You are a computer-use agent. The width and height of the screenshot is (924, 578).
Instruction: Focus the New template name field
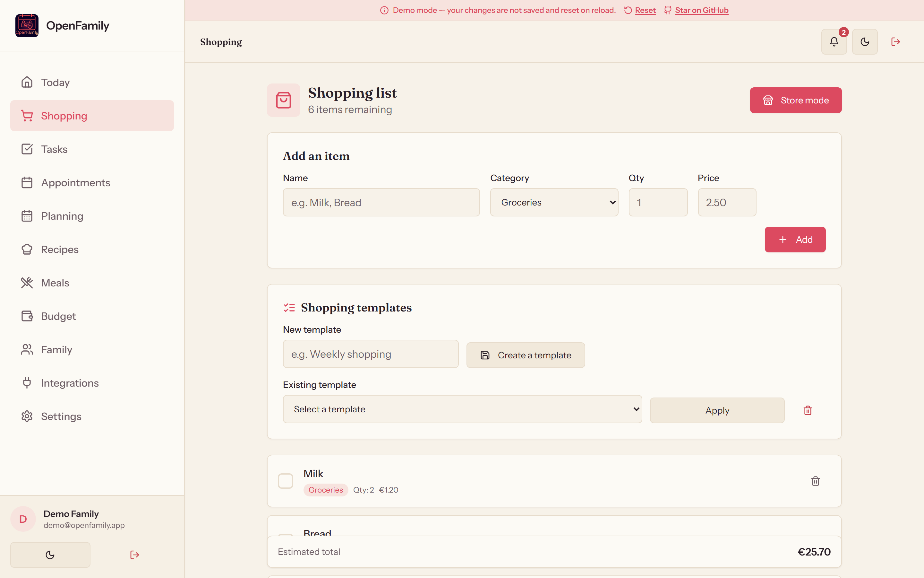pyautogui.click(x=370, y=354)
